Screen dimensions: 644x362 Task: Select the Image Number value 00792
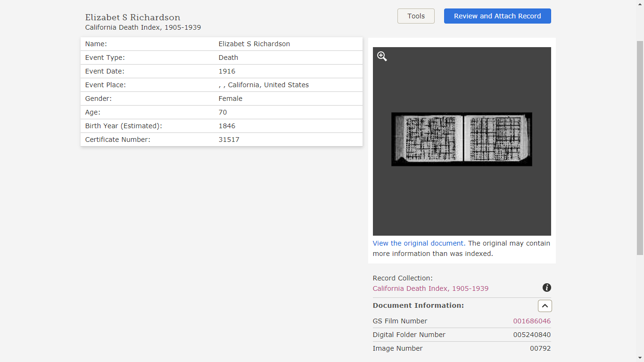click(x=540, y=348)
